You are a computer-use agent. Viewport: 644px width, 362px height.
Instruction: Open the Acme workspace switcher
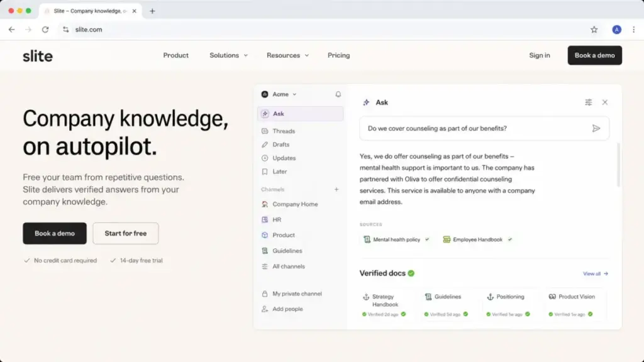coord(284,94)
